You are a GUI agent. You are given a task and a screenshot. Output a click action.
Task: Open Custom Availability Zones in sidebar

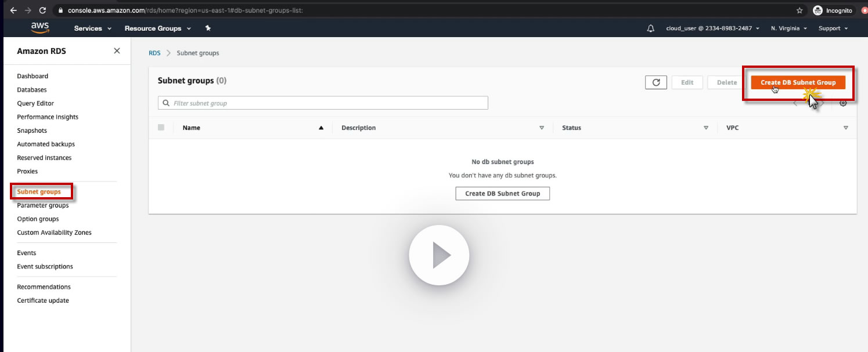click(54, 233)
